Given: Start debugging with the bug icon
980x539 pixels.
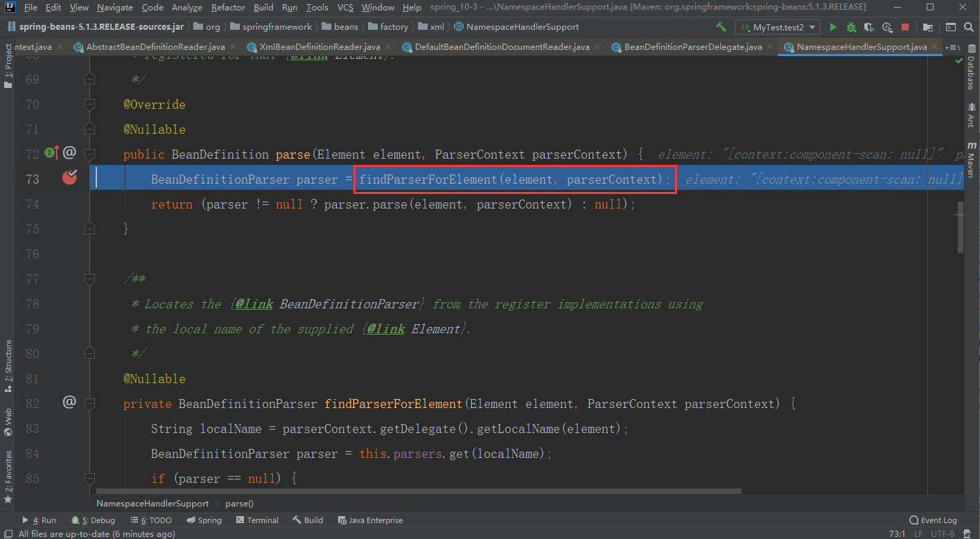Looking at the screenshot, I should click(851, 27).
